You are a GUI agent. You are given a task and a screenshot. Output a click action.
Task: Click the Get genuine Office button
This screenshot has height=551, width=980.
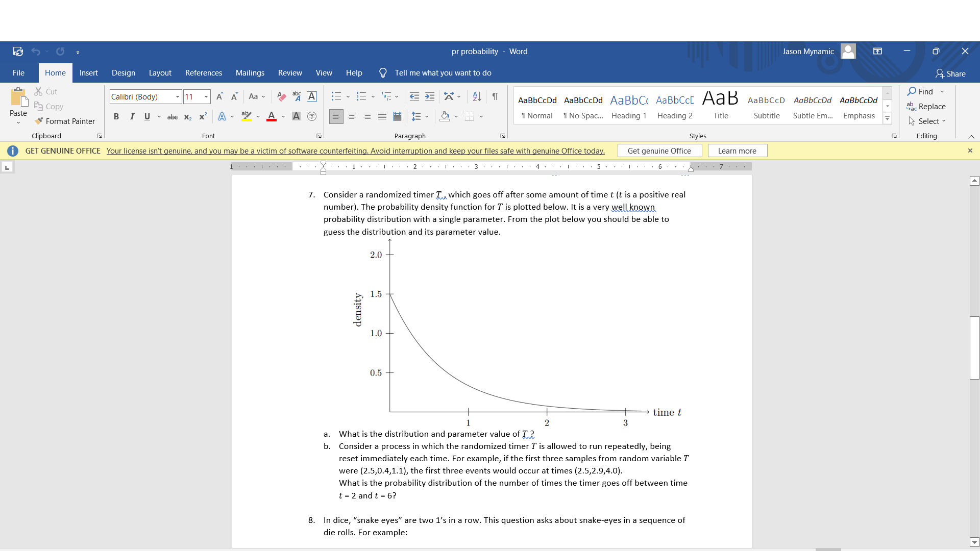659,151
